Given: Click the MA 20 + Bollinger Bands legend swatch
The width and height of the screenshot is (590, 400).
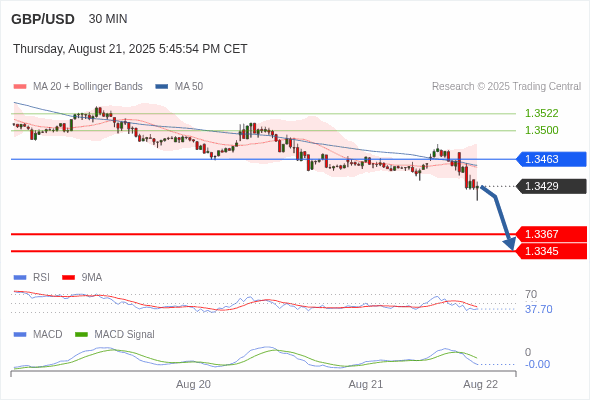Looking at the screenshot, I should 20,87.
